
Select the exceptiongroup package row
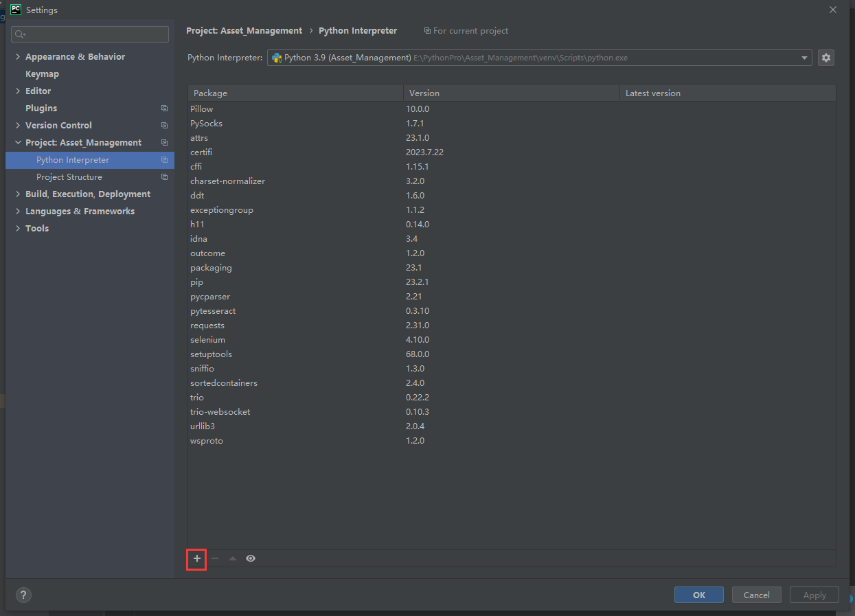512,210
